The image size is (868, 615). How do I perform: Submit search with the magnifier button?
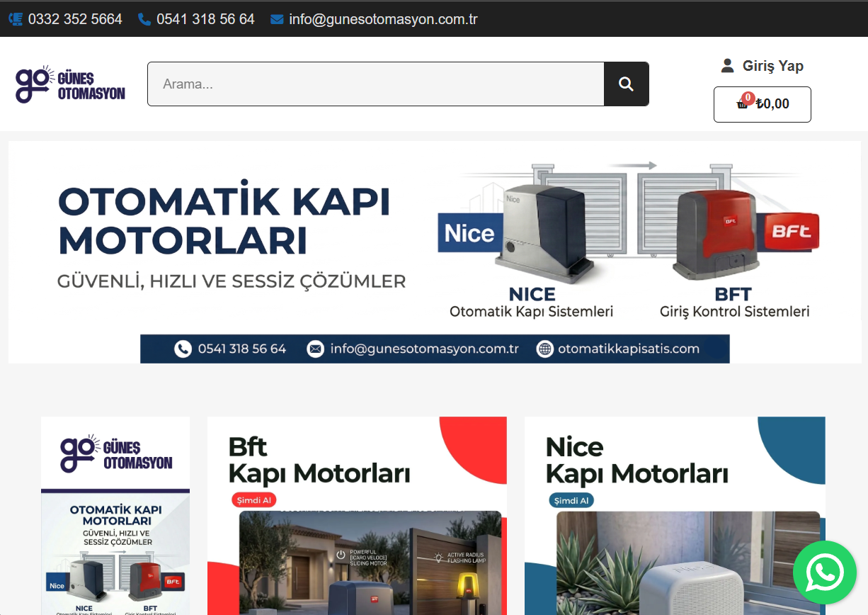[x=627, y=84]
